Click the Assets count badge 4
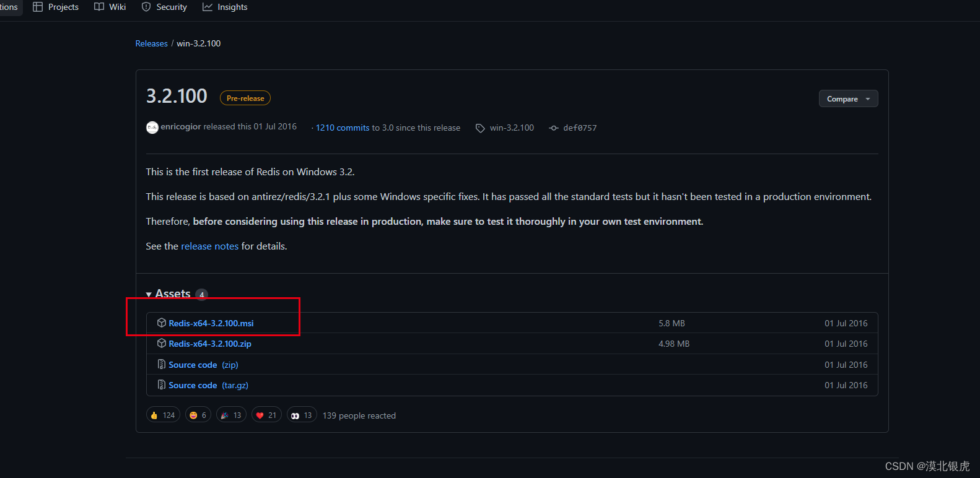The image size is (980, 478). click(x=202, y=295)
